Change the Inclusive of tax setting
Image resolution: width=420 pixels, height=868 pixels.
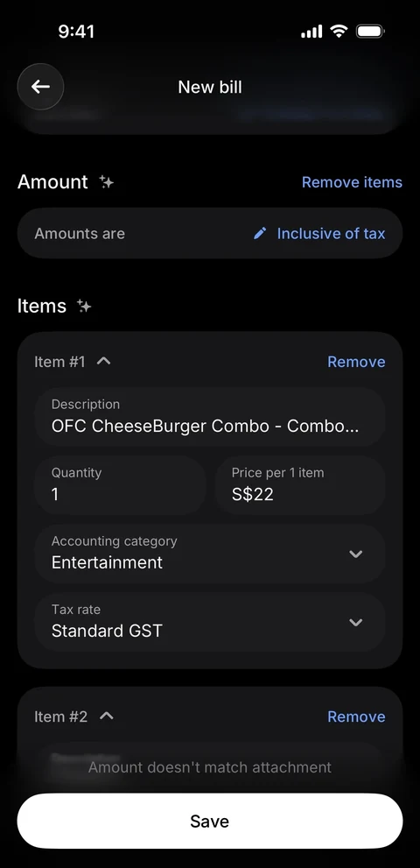331,234
